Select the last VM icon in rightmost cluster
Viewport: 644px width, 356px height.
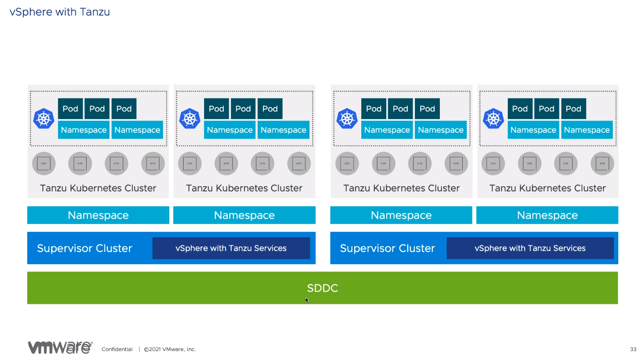pyautogui.click(x=602, y=164)
